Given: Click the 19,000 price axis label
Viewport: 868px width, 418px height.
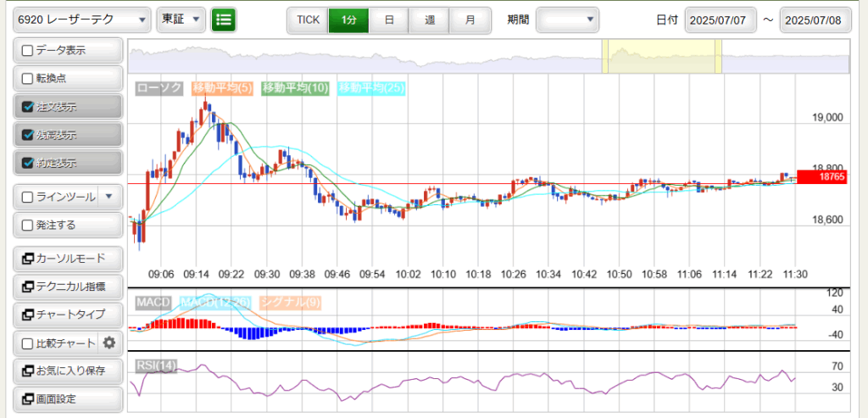Looking at the screenshot, I should point(827,119).
